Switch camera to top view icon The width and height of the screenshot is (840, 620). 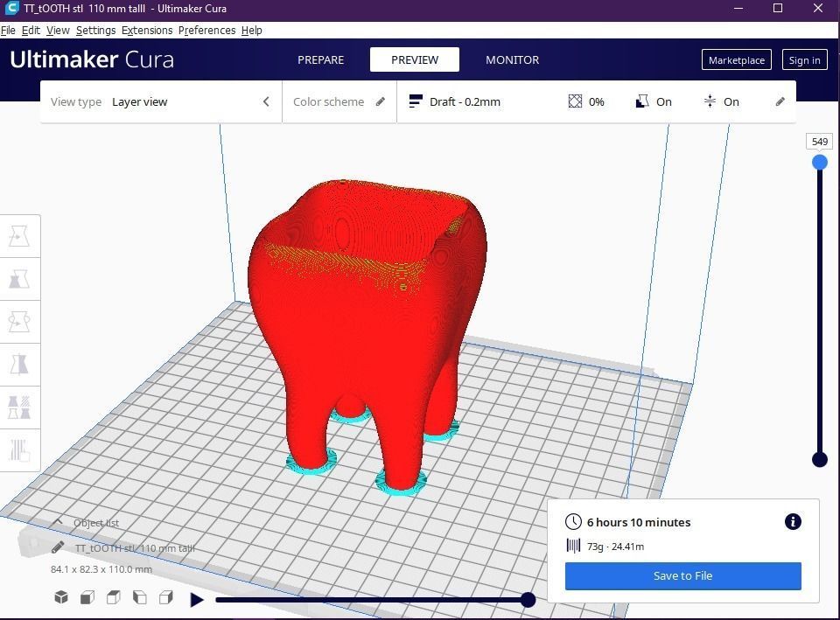pyautogui.click(x=114, y=597)
